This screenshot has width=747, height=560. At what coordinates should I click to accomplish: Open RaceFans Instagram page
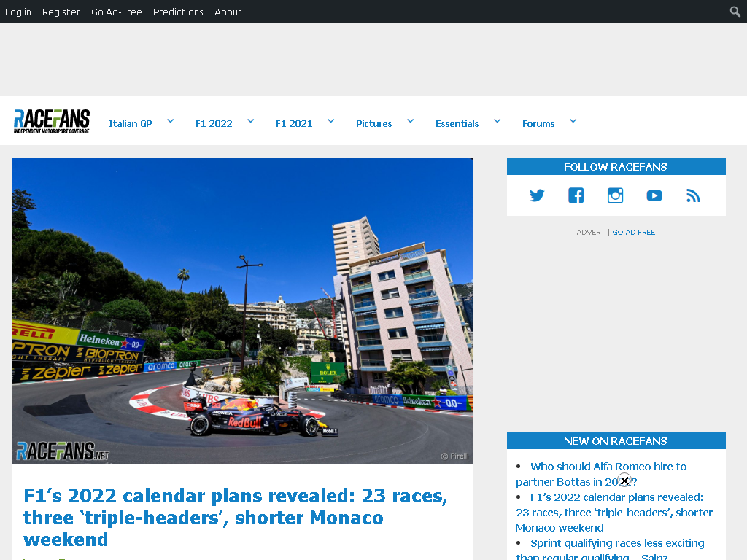click(x=615, y=195)
